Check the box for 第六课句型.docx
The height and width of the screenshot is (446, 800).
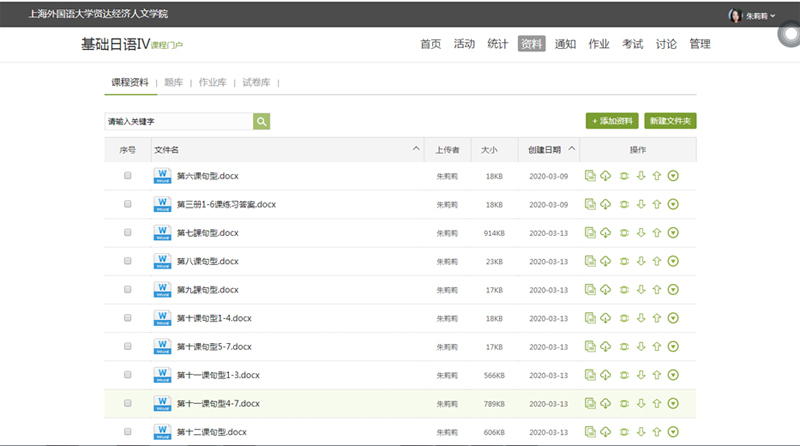(128, 176)
